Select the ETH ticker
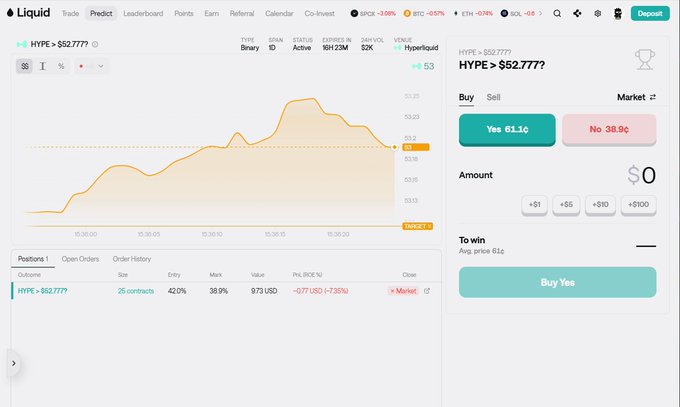Image resolution: width=680 pixels, height=407 pixels. point(473,13)
